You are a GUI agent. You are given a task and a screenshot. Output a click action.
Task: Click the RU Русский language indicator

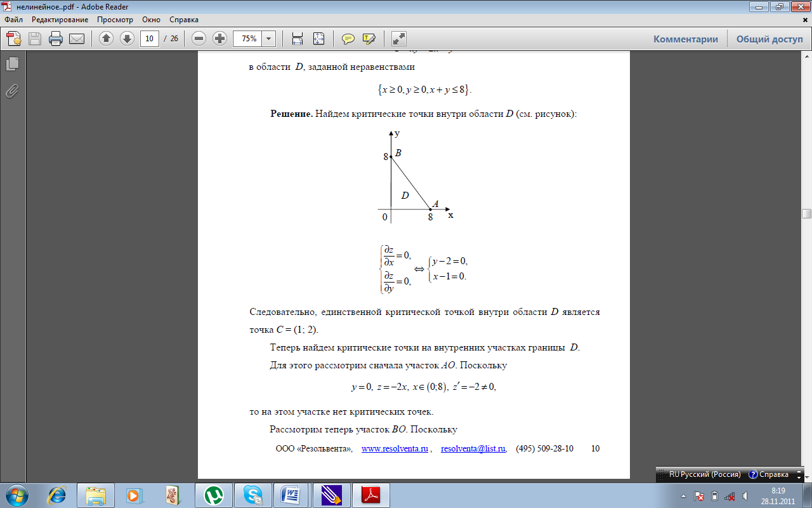coord(705,474)
